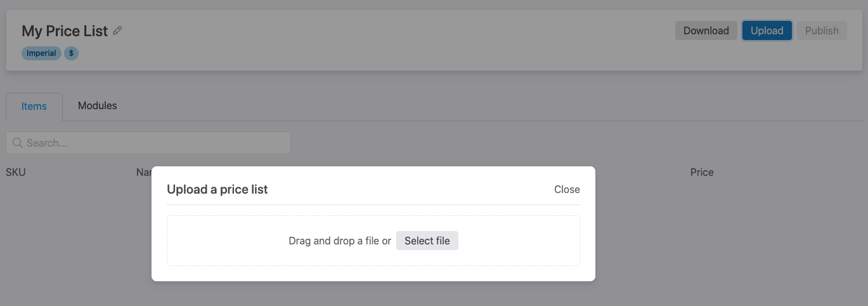Screen dimensions: 868x306
Task: Click the blue Upload button
Action: pyautogui.click(x=767, y=30)
